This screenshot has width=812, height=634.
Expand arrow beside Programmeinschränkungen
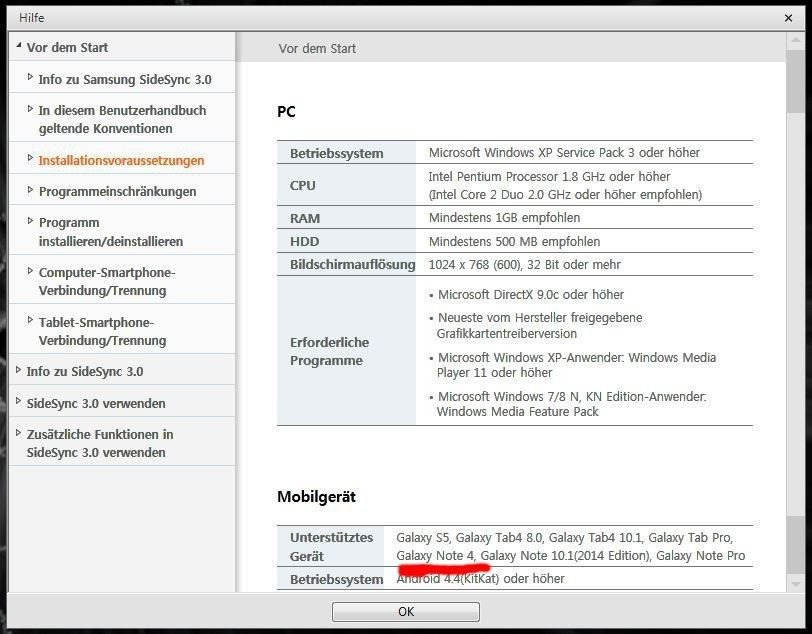click(30, 190)
